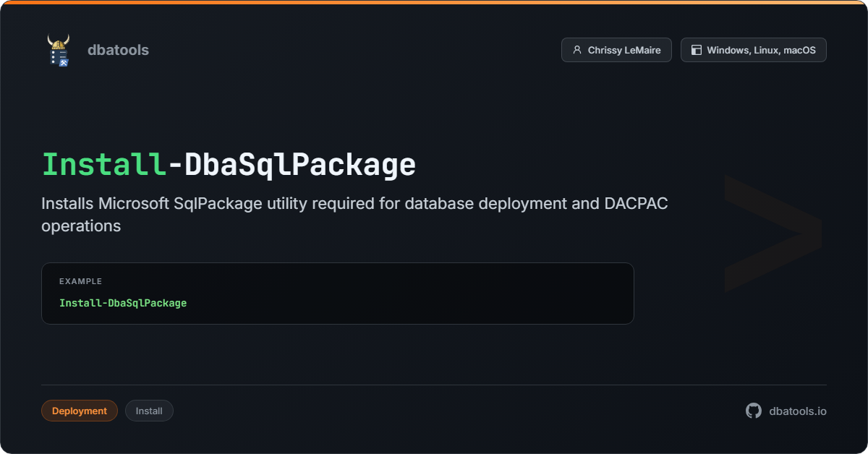868x454 pixels.
Task: Click the dbatools viking helmet logo
Action: click(x=59, y=50)
